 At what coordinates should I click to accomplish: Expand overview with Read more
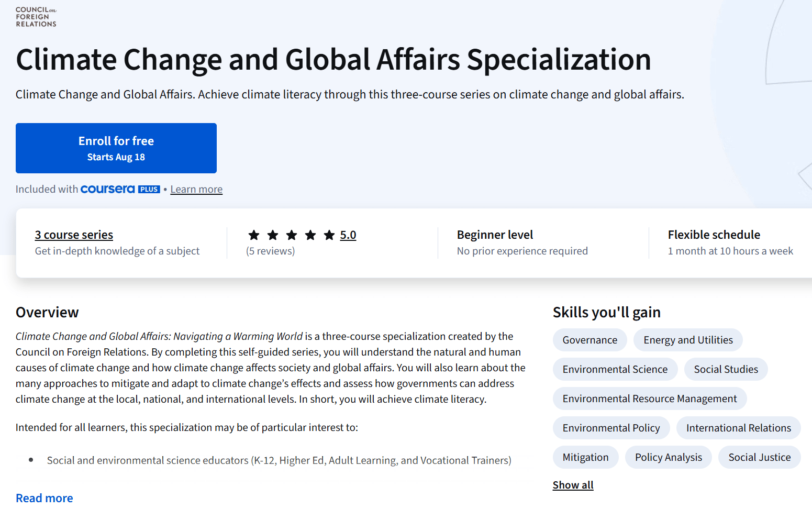click(x=45, y=497)
